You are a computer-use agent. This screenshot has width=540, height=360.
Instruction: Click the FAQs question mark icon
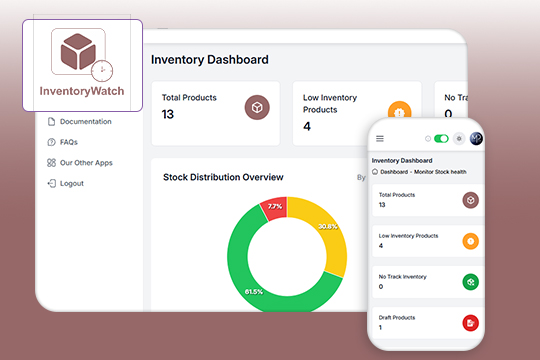(51, 142)
